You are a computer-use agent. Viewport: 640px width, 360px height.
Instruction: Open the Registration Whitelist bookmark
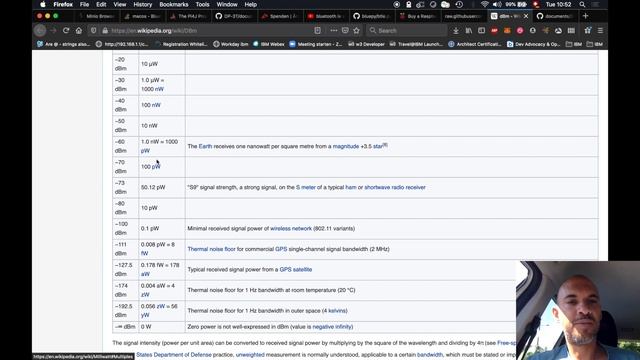click(181, 44)
